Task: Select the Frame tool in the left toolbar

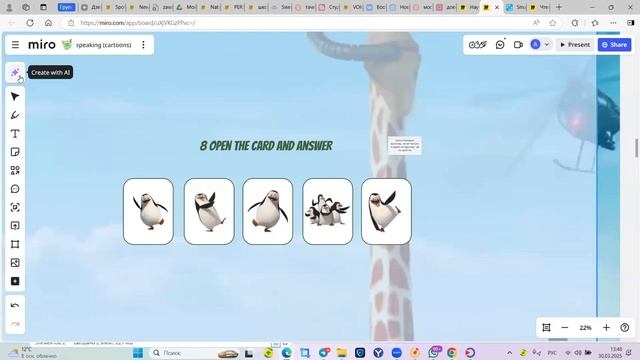Action: click(15, 244)
